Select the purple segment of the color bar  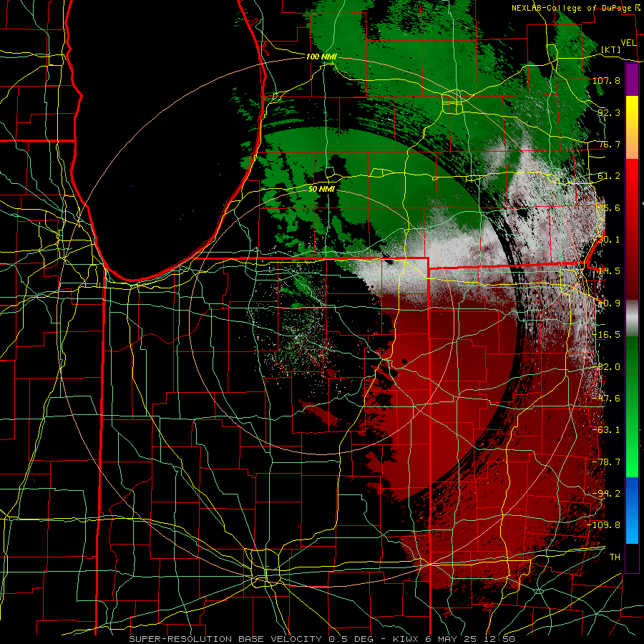(632, 79)
